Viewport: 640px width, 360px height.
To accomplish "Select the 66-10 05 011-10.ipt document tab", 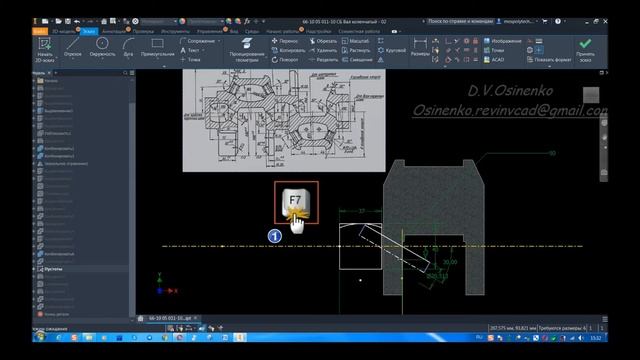I will point(170,318).
